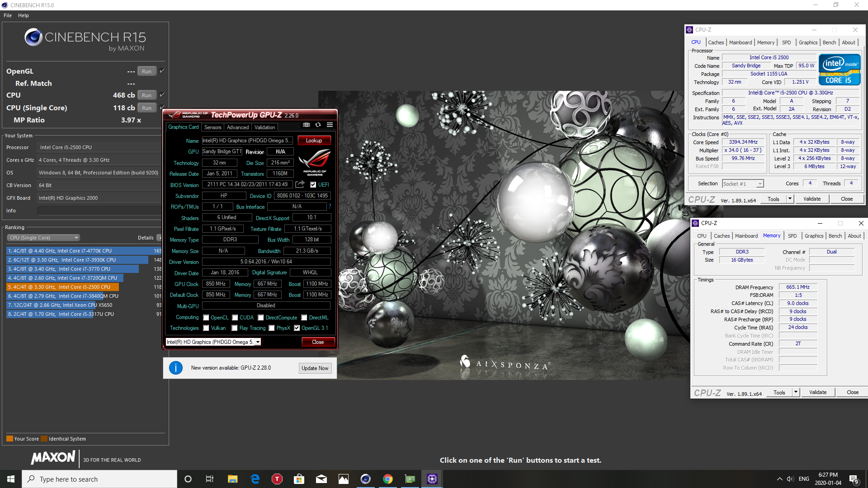Click the Lookup button in GPU-Z

coord(314,141)
